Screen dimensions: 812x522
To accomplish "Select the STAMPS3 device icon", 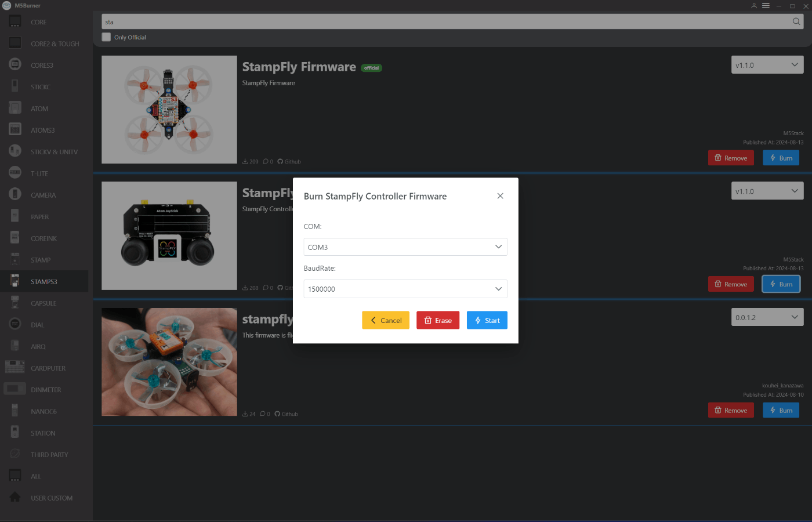I will [x=15, y=281].
